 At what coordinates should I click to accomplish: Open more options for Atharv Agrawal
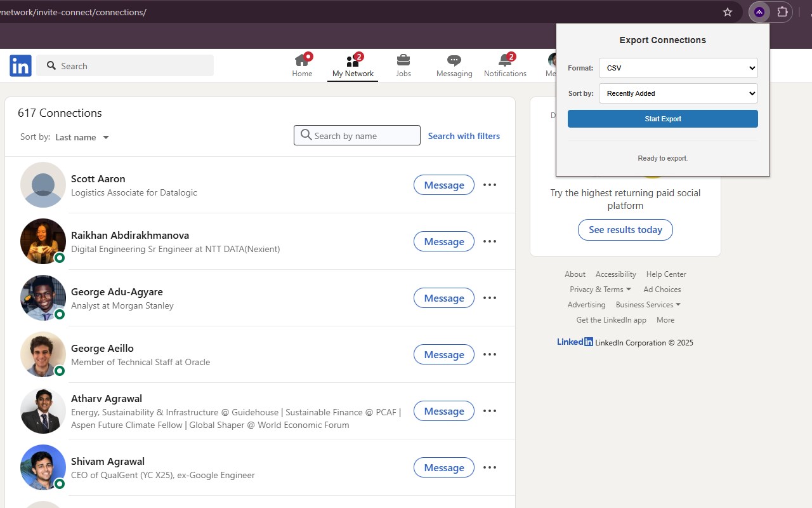click(490, 411)
